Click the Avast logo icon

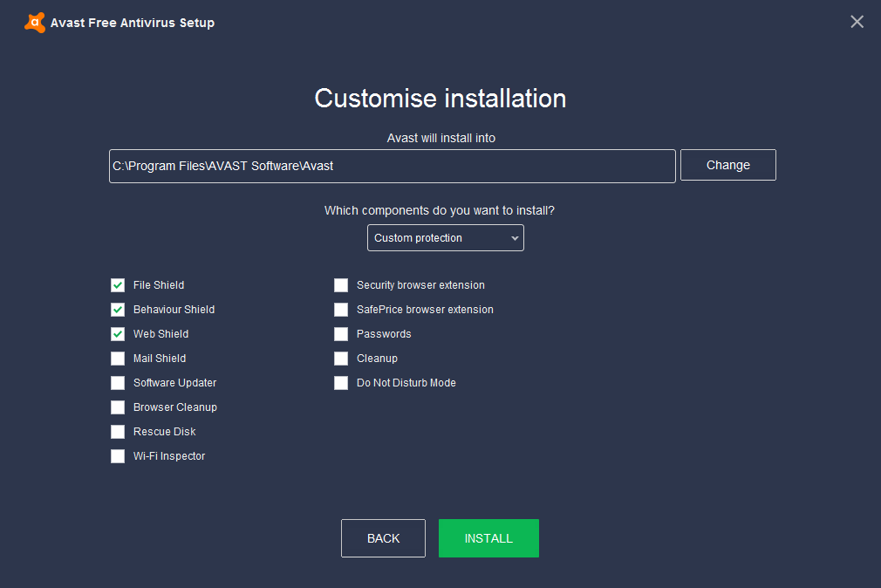(35, 23)
